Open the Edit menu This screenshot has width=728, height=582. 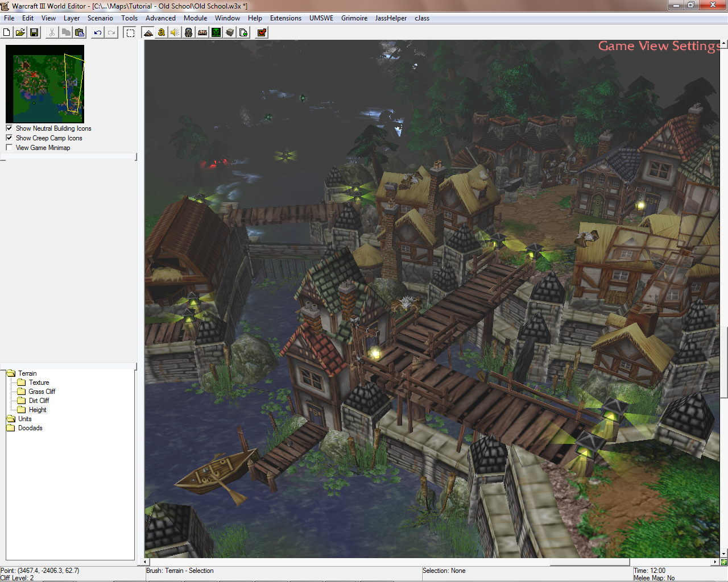(28, 18)
